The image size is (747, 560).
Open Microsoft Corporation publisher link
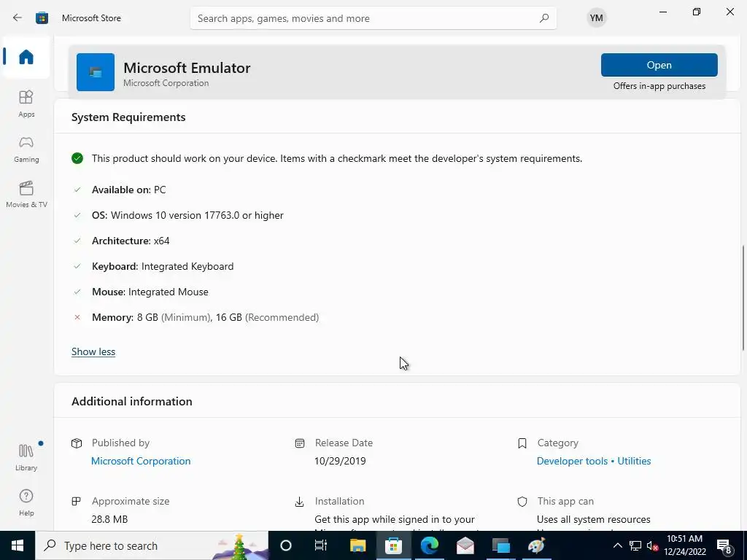[x=141, y=461]
